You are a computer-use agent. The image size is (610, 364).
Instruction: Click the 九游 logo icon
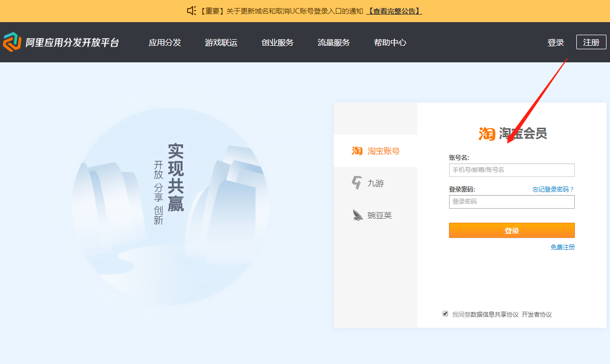coord(357,183)
